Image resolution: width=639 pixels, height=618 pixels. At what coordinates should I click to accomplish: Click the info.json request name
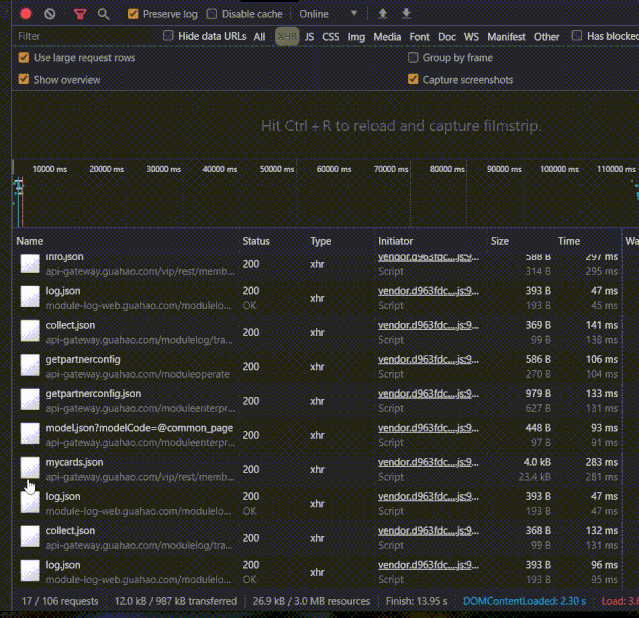click(64, 257)
